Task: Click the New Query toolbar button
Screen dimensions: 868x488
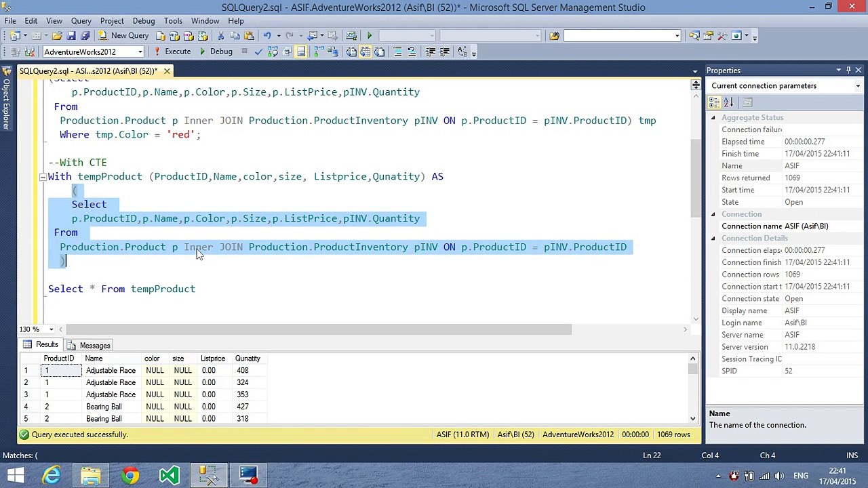Action: pyautogui.click(x=123, y=35)
